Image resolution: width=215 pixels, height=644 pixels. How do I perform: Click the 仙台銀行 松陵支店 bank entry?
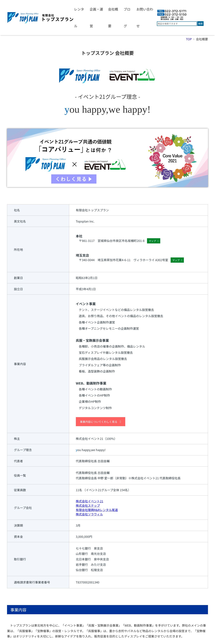pyautogui.click(x=89, y=570)
